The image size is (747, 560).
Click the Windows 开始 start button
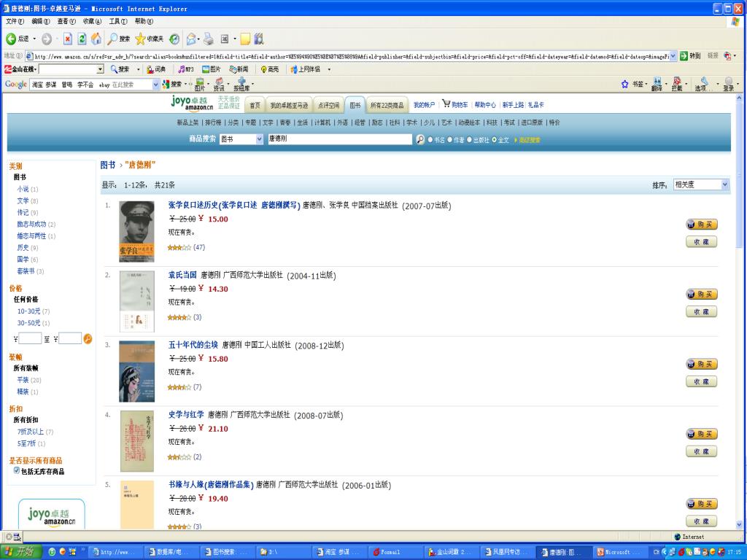pos(20,552)
